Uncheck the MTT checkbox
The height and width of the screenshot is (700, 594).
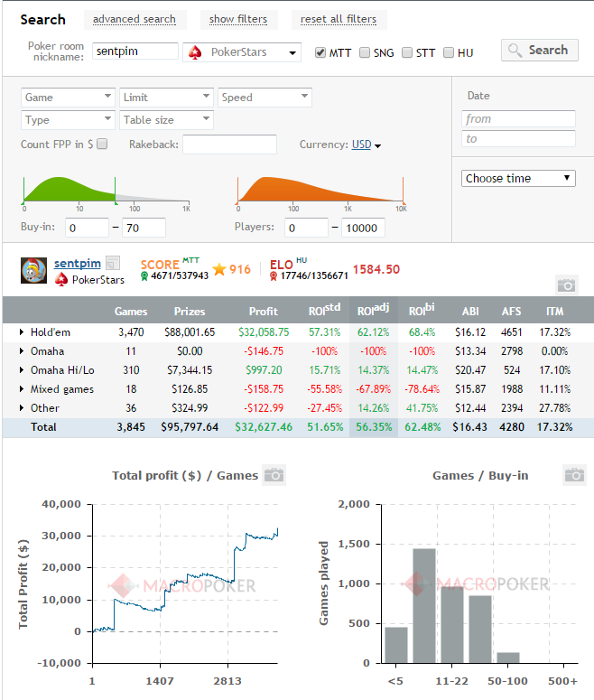320,52
